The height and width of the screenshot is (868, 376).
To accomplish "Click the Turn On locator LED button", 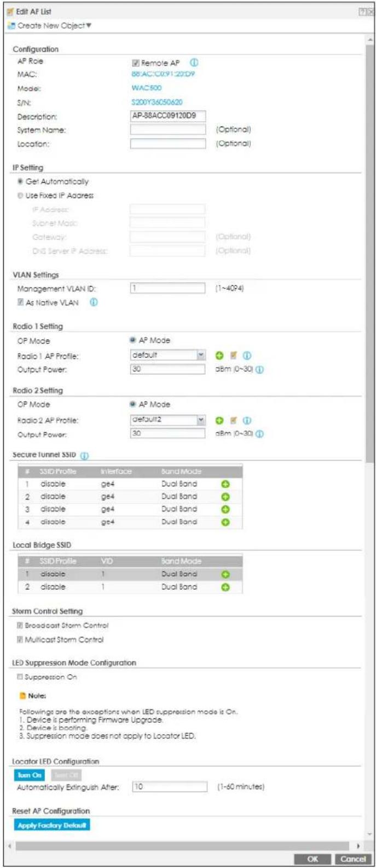I will click(30, 775).
